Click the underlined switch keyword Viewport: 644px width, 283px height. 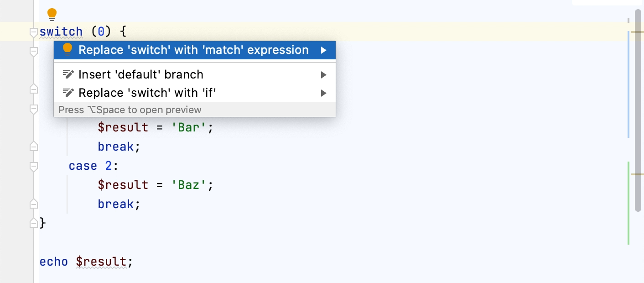61,31
